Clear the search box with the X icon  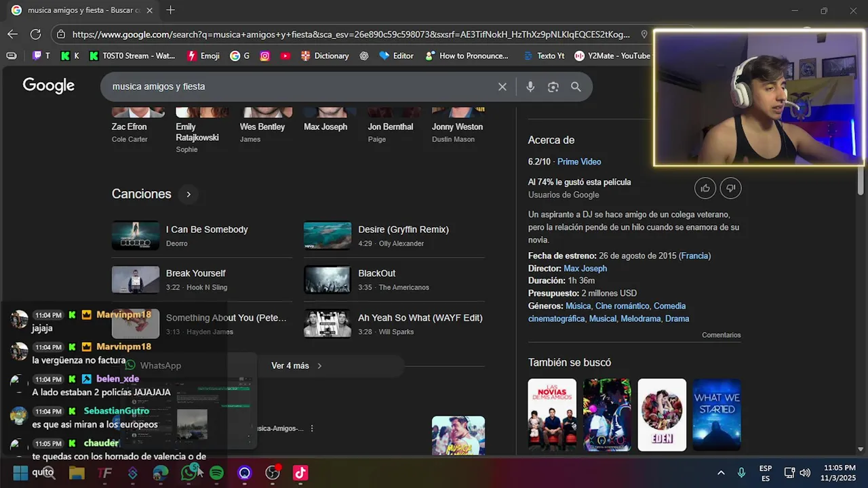(502, 87)
